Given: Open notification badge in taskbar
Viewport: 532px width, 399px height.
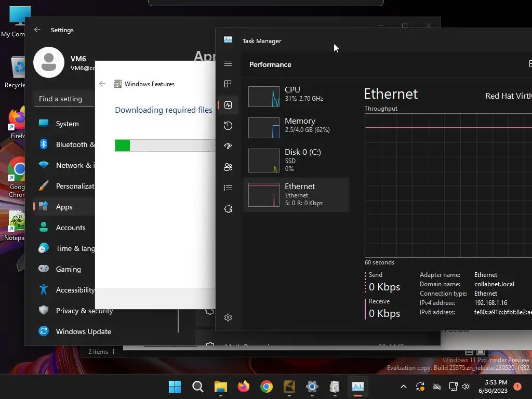Looking at the screenshot, I should (x=517, y=387).
